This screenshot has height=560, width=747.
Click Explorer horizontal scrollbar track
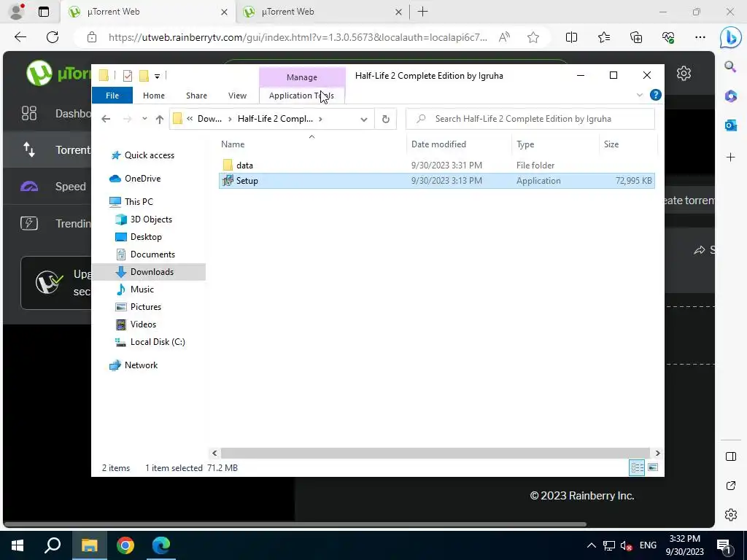tap(435, 453)
